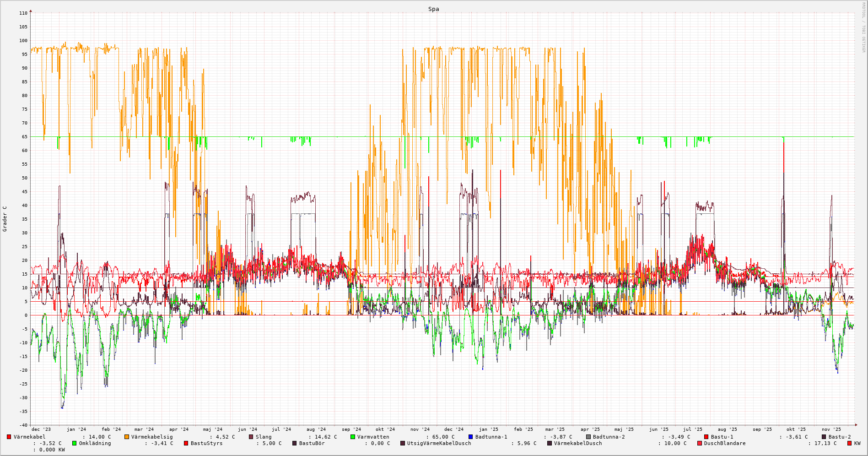
Task: Click the 100 value on the Y axis
Action: [x=23, y=41]
